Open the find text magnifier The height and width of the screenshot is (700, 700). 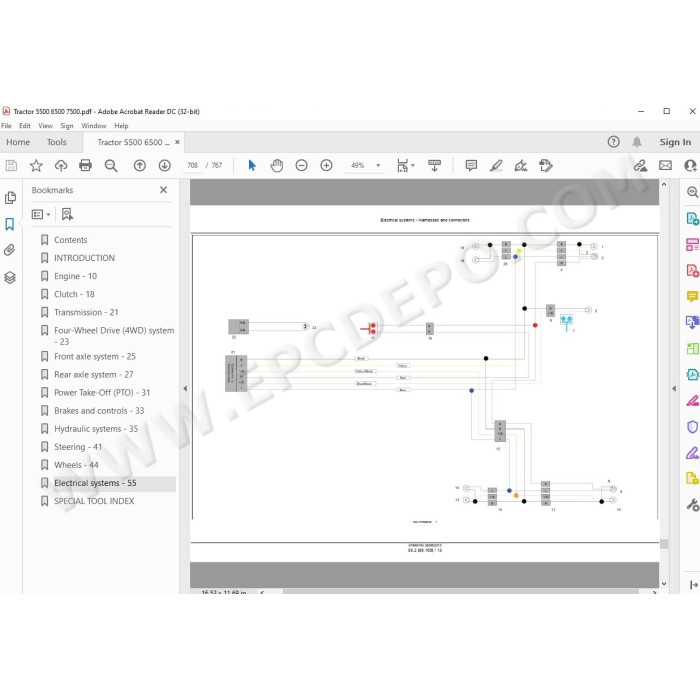111,166
